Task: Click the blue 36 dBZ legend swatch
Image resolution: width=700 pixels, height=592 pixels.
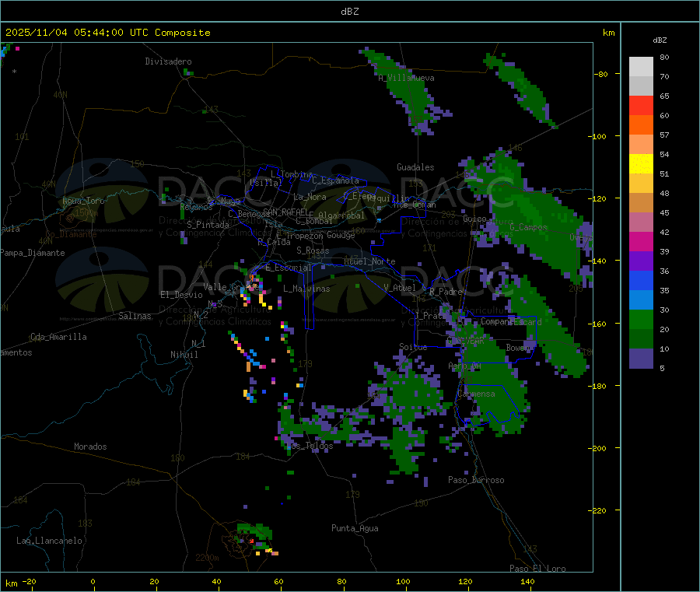Action: [641, 280]
